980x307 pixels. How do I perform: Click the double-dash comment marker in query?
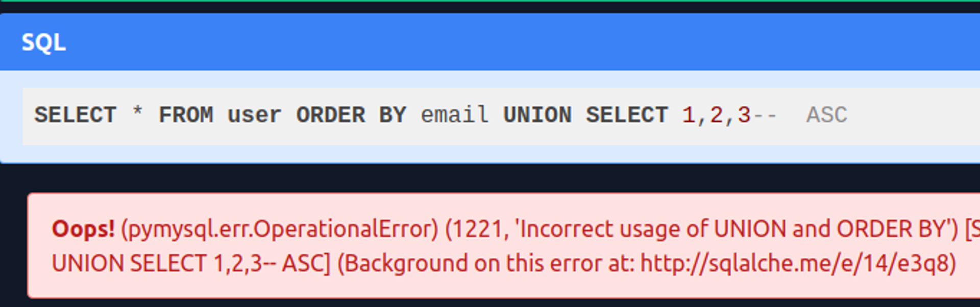[x=765, y=116]
